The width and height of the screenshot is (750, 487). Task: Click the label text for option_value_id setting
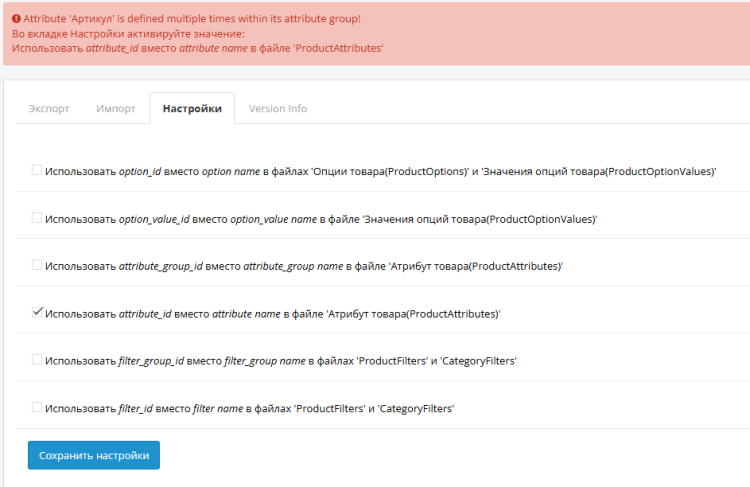pyautogui.click(x=321, y=219)
